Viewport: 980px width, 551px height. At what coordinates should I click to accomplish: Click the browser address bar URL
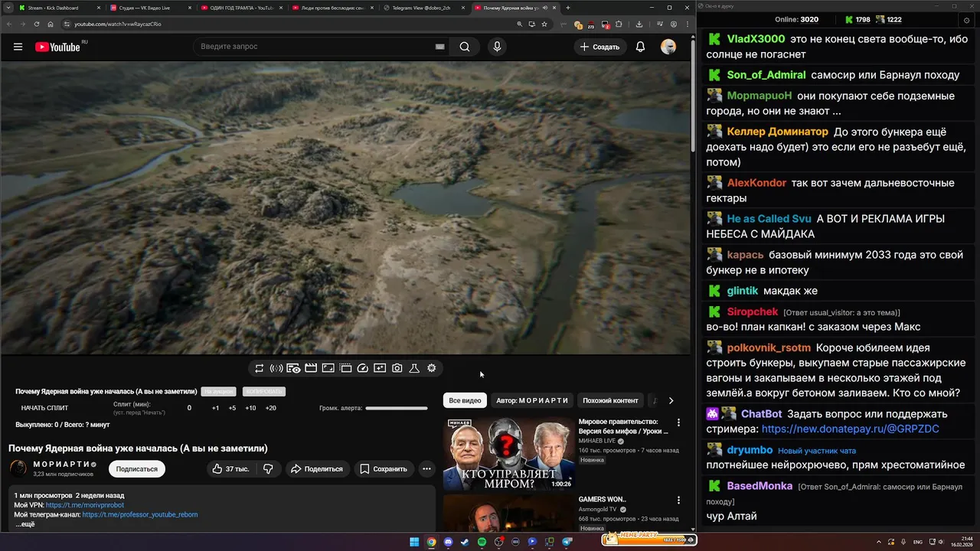[117, 24]
